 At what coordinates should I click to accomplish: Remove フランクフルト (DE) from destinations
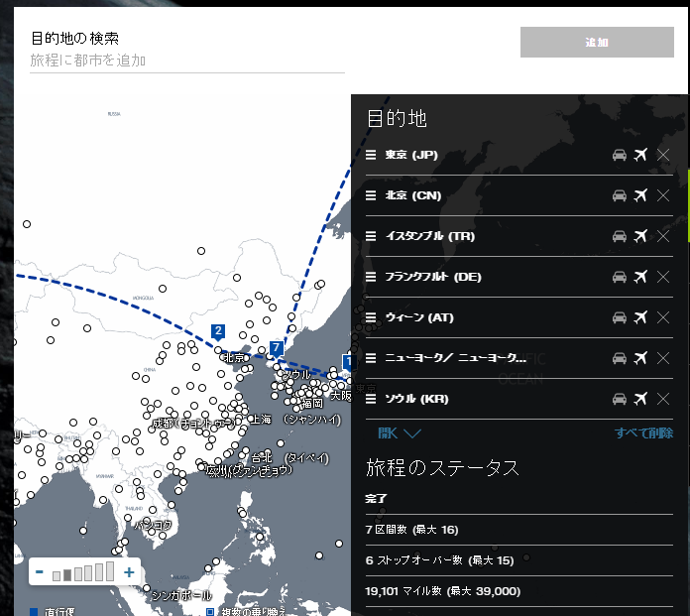pyautogui.click(x=663, y=277)
